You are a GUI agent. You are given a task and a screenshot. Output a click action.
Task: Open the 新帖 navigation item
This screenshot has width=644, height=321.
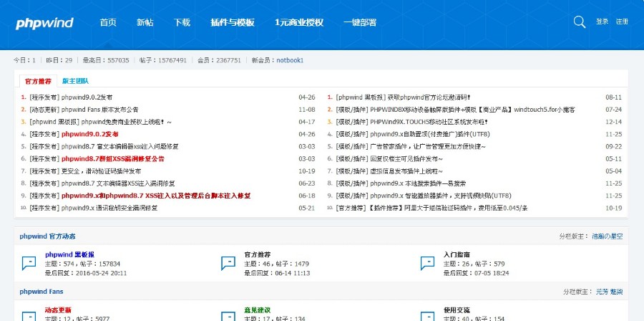145,23
